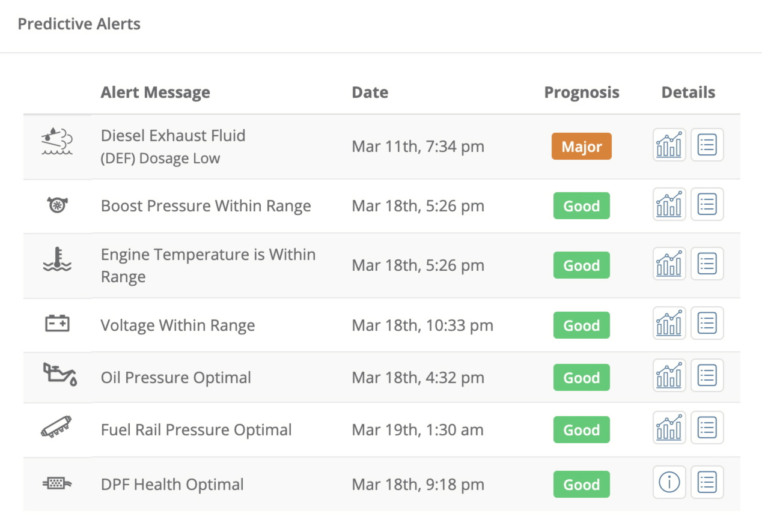View chart for Fuel Rail Pressure Optimal
Image resolution: width=762 pixels, height=532 pixels.
(x=669, y=428)
